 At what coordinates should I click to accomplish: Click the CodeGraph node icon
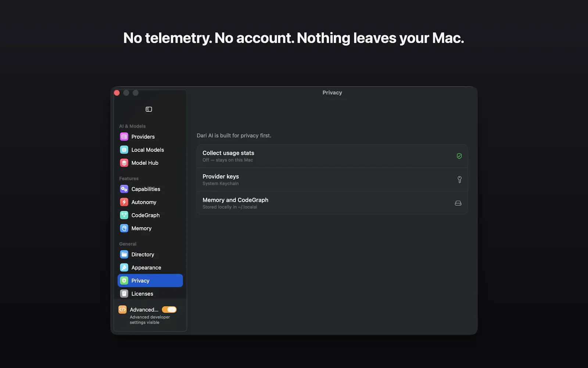124,215
